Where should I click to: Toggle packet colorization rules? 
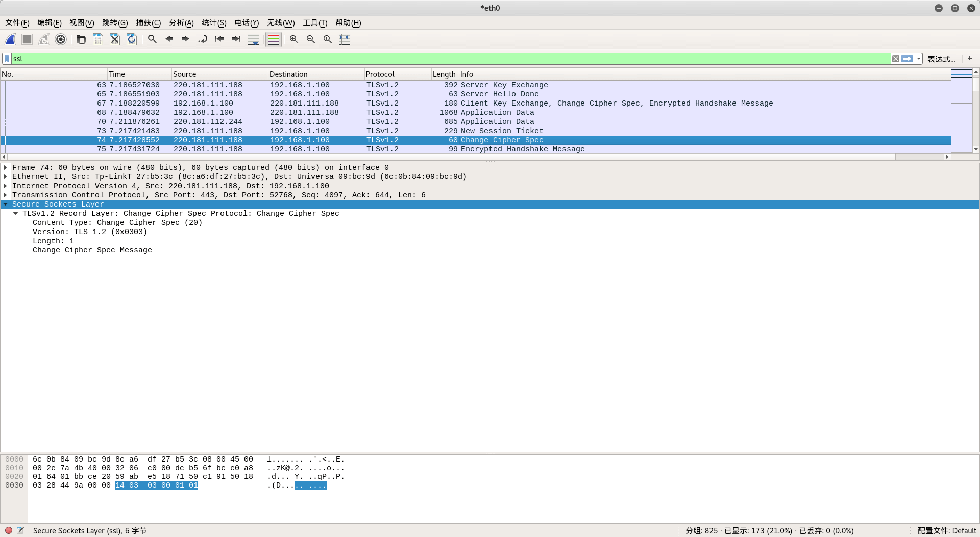274,39
